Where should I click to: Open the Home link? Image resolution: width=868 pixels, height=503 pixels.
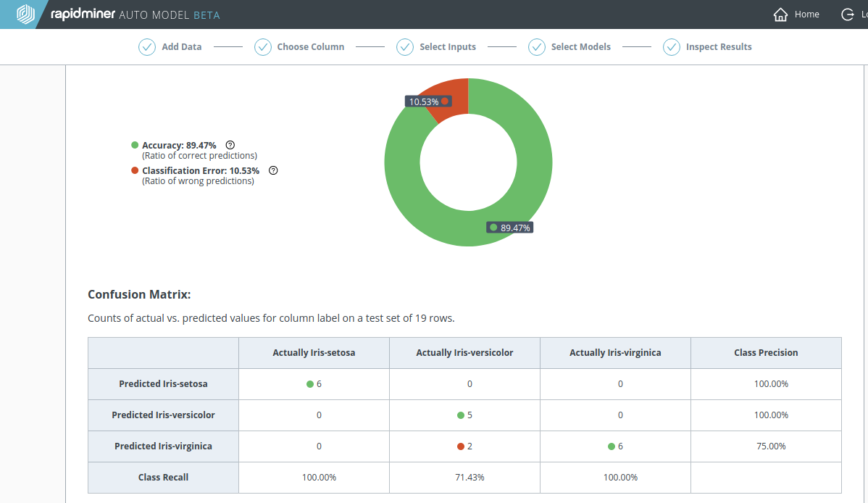pos(806,14)
